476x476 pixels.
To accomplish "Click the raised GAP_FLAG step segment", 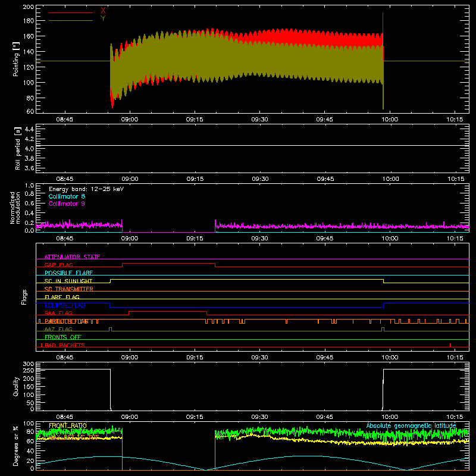I will pyautogui.click(x=168, y=264).
